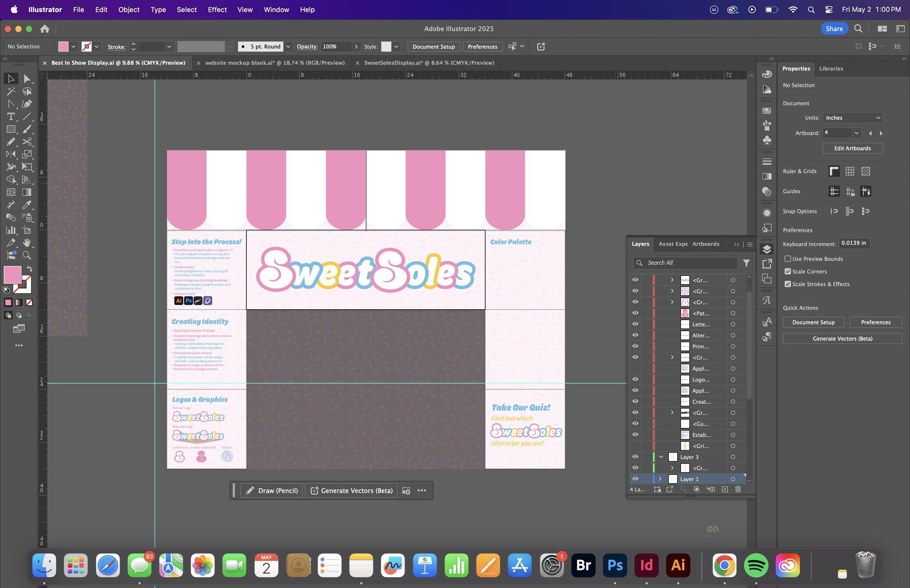Click the pink fill color swatch in toolbar
The image size is (910, 588).
[13, 274]
